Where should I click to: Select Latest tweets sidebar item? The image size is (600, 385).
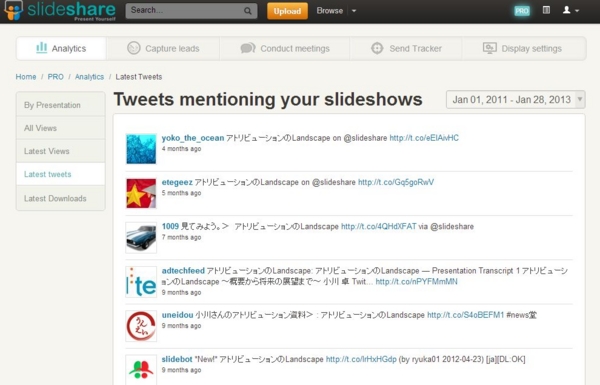(x=60, y=174)
